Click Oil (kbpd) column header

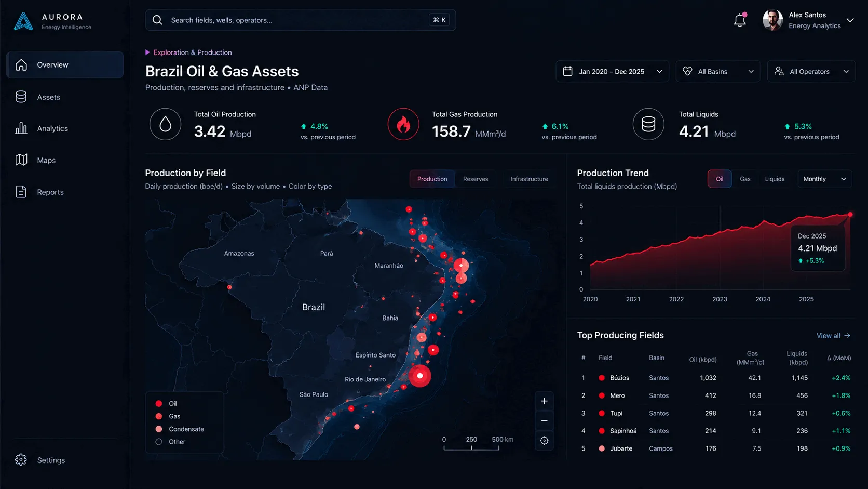point(703,360)
